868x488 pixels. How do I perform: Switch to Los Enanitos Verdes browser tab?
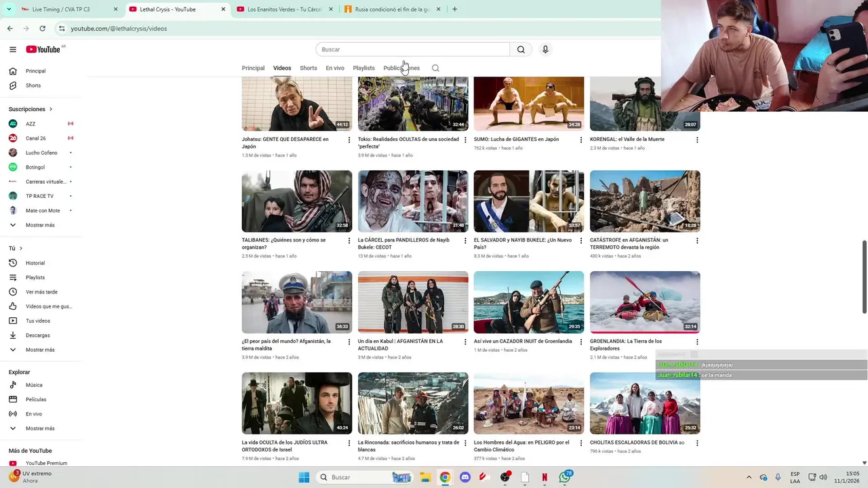tap(284, 9)
